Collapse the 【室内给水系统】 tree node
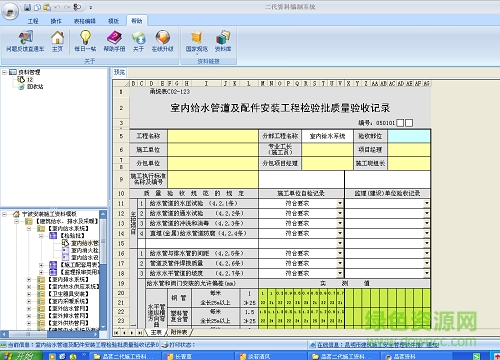Viewport: 500px width, 360px height. pos(29,229)
